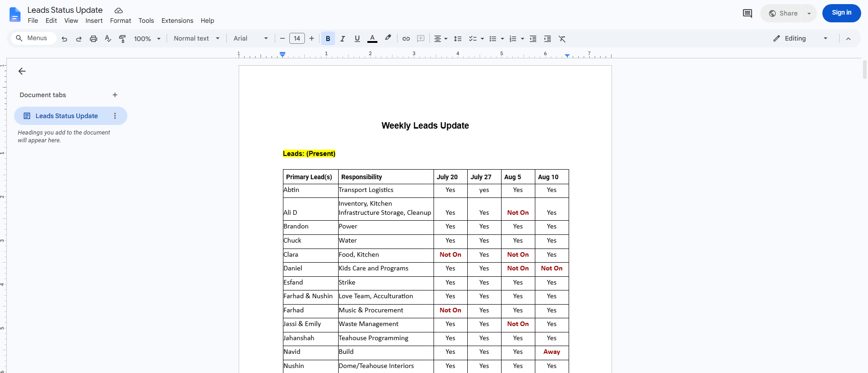Open checklist menu dropdown arrow
Viewport: 868px width, 373px height.
[x=482, y=39]
